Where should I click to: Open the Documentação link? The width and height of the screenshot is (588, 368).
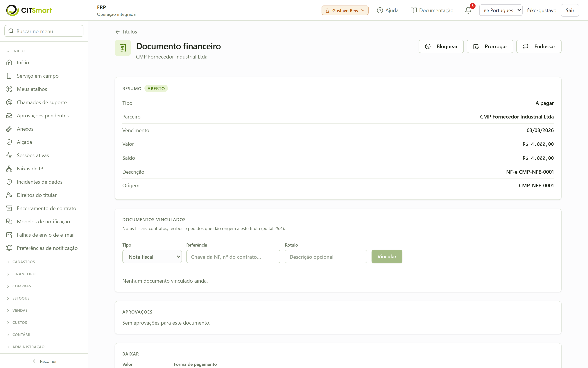[x=432, y=10]
